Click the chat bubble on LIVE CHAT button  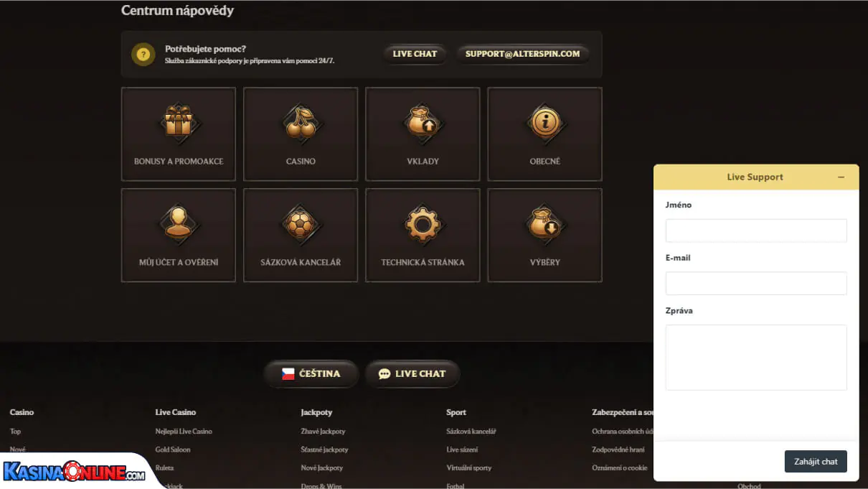pos(385,373)
